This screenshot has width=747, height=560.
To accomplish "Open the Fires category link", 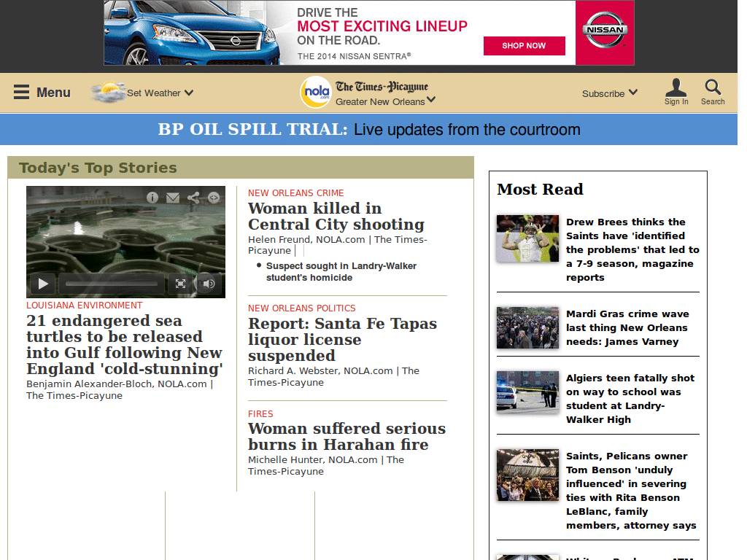I will [260, 414].
